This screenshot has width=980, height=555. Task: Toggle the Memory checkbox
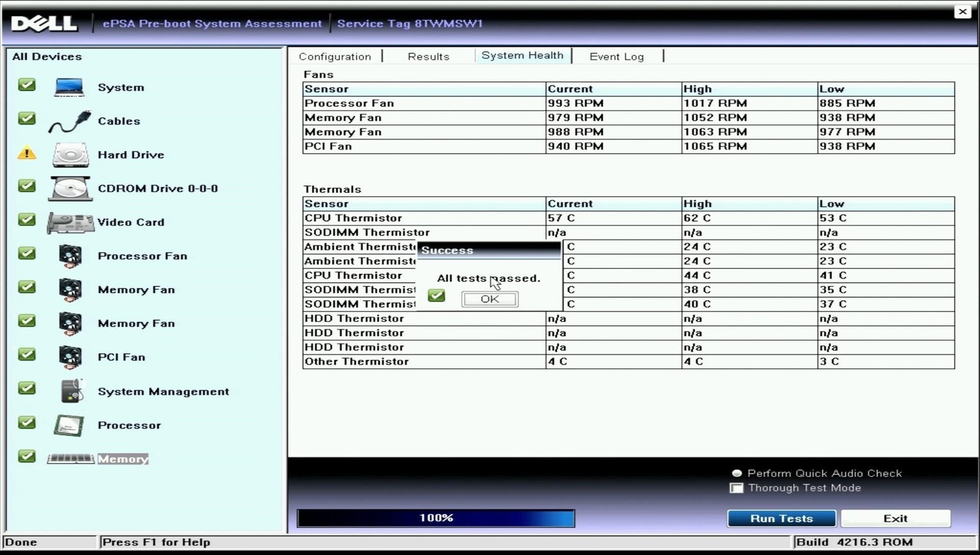tap(26, 456)
